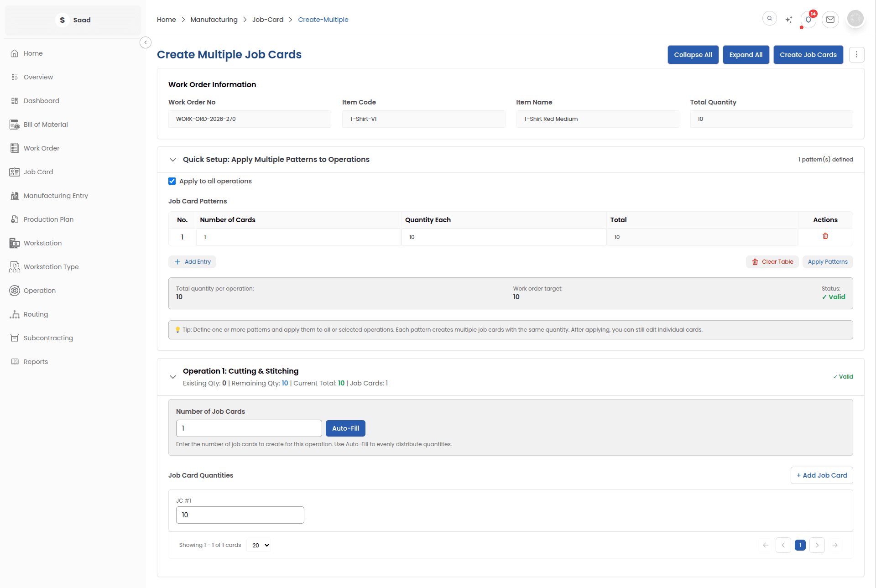Open the cards-per-page dropdown showing 20
The image size is (876, 588).
(x=259, y=545)
